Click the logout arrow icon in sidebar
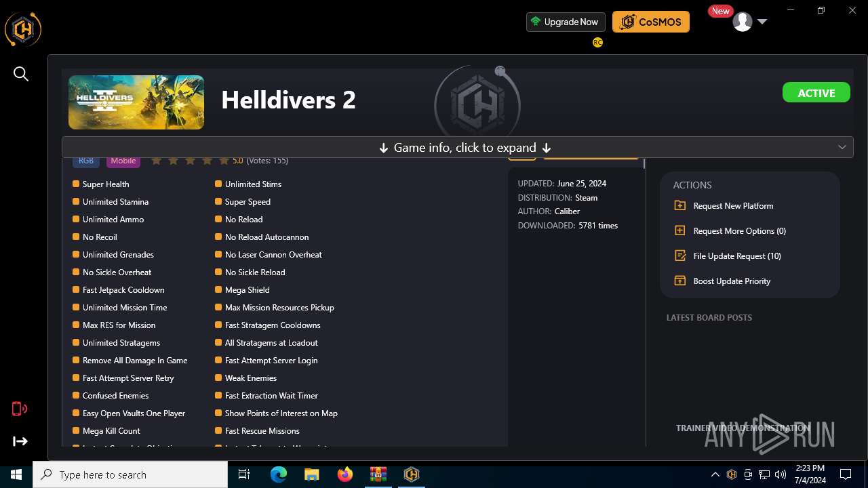The width and height of the screenshot is (868, 488). (20, 441)
